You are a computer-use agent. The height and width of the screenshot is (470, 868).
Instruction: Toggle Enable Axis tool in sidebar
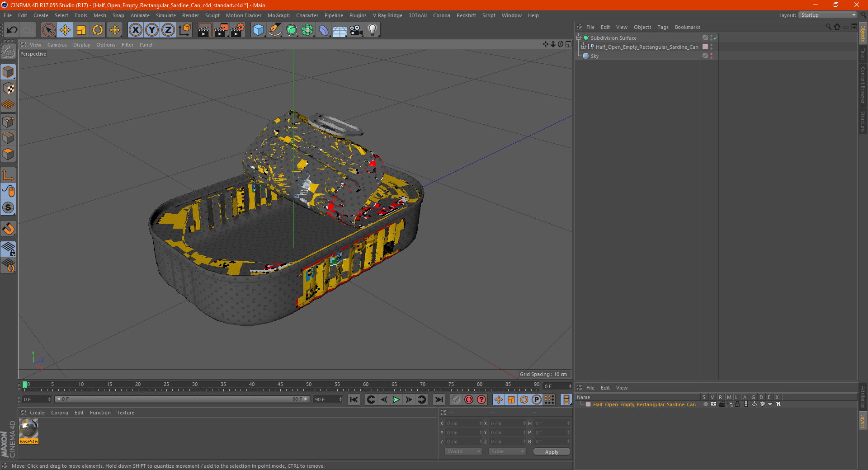tap(8, 175)
